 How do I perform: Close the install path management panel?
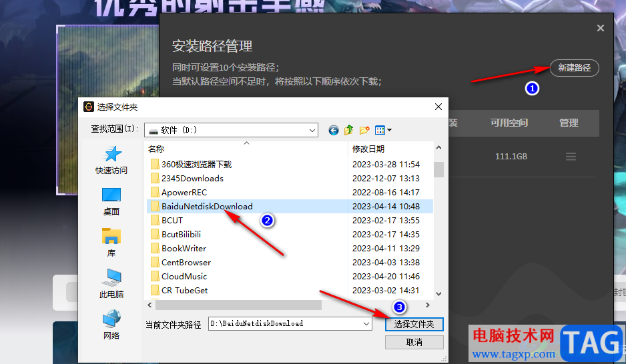click(600, 28)
